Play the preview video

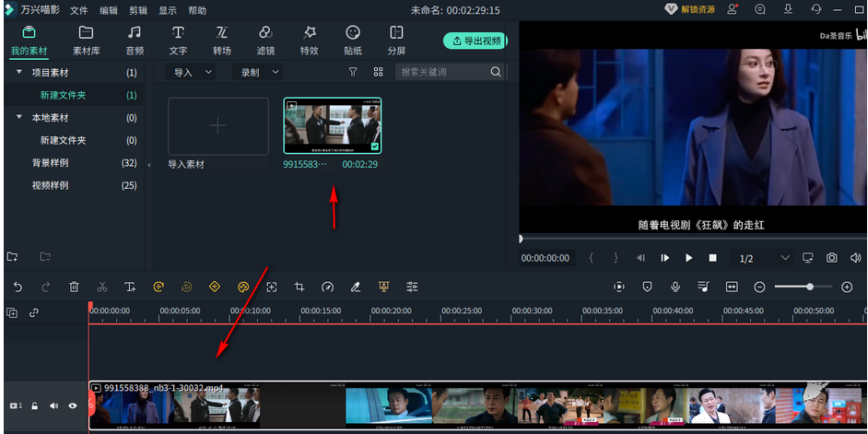689,258
